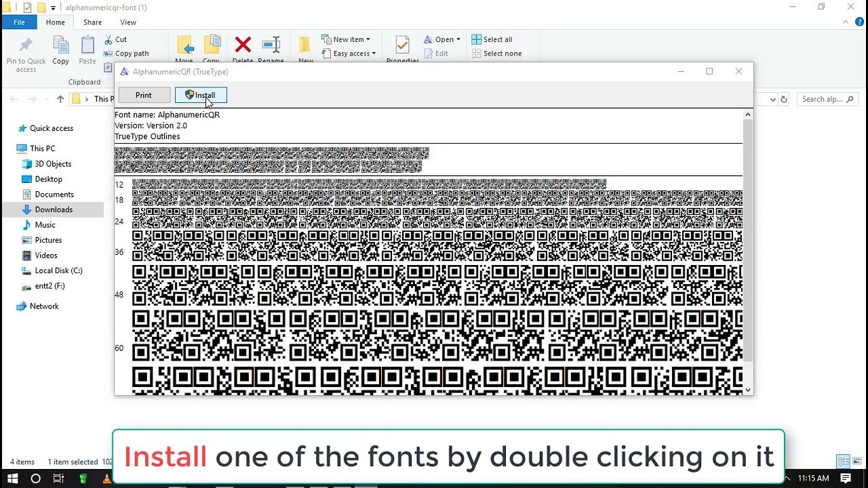Expand the Easy access dropdown
The width and height of the screenshot is (868, 488).
tap(349, 54)
